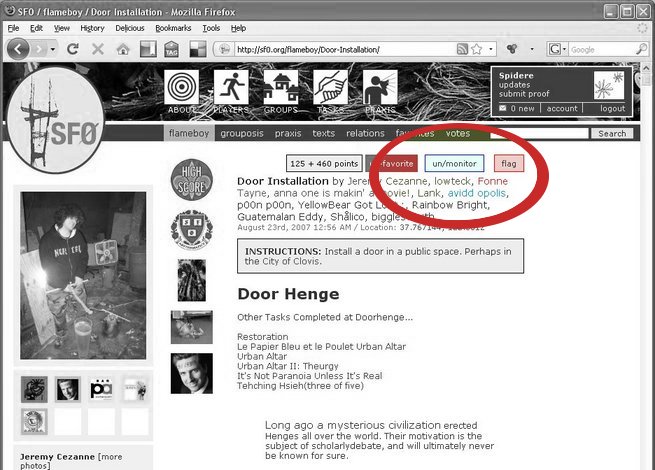Open the ABOUT target icon
655x470 pixels.
pos(182,87)
